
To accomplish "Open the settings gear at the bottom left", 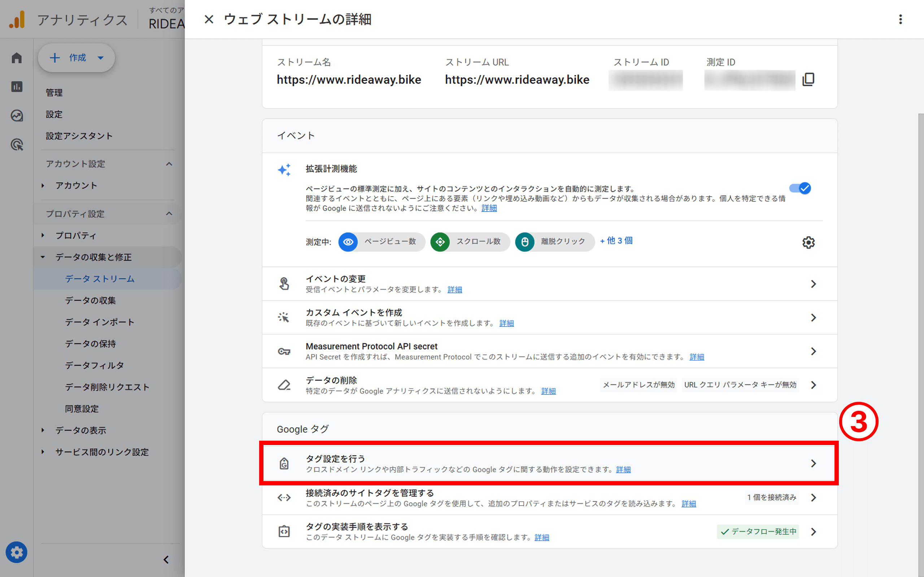I will pos(17,552).
